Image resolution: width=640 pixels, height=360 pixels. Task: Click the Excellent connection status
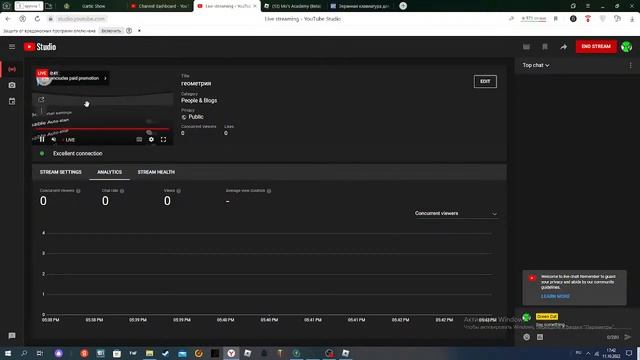pos(78,153)
